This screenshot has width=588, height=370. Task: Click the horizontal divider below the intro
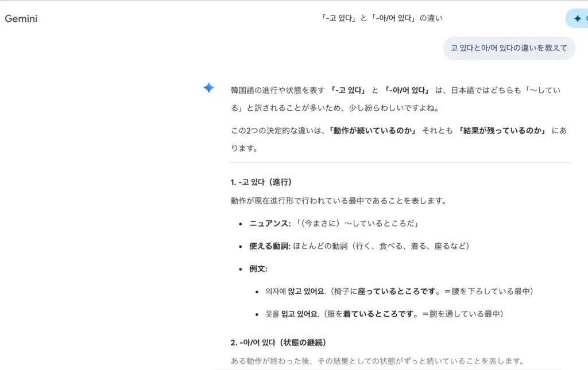[x=401, y=162]
